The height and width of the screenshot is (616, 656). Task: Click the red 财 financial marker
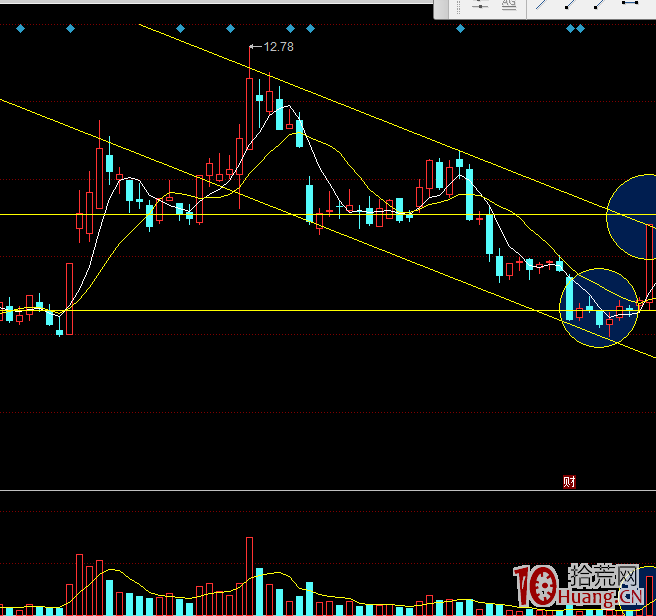point(569,482)
